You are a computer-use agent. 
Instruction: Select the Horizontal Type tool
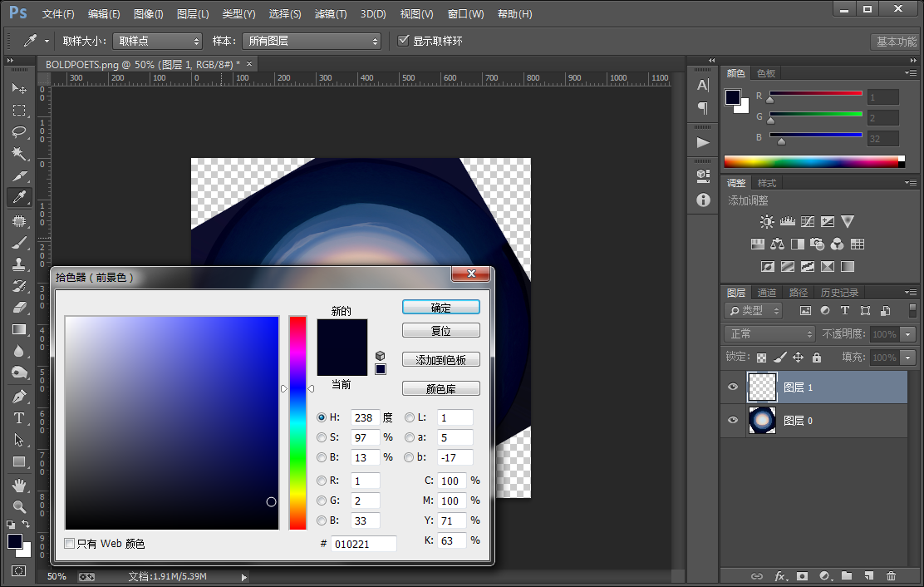[x=19, y=418]
